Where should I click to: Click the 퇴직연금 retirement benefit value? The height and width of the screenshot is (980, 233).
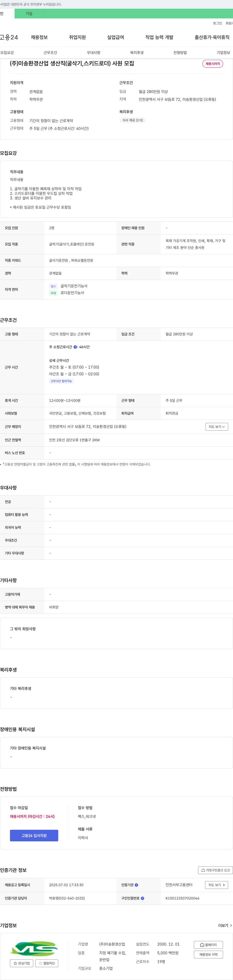point(172,413)
